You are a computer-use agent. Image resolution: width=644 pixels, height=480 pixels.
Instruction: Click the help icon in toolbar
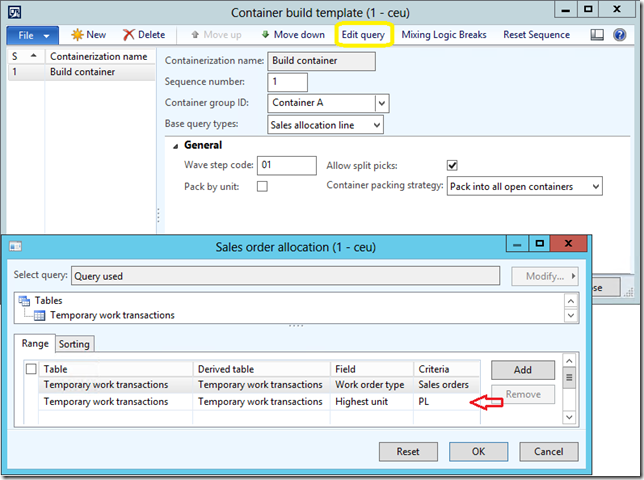[621, 35]
